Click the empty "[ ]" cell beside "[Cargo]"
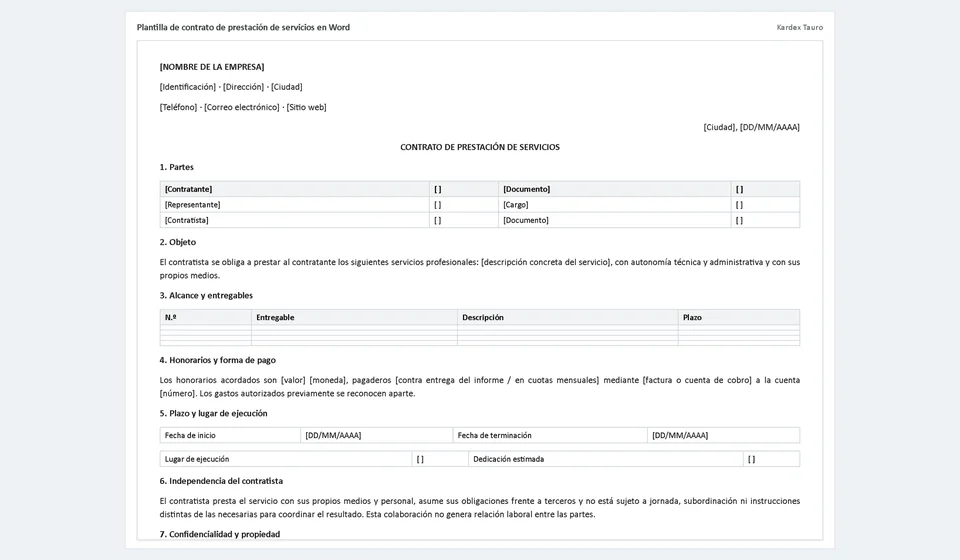 coord(765,204)
